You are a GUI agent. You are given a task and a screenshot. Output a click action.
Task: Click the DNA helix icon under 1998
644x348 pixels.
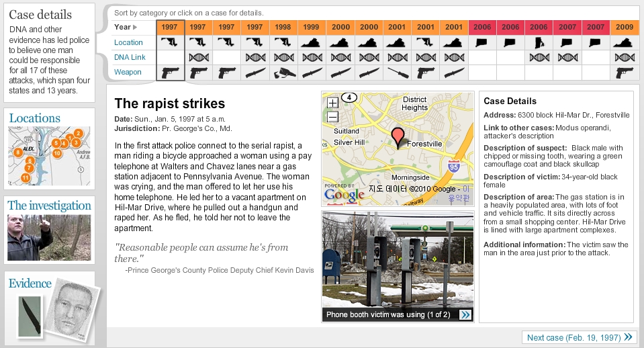[x=284, y=58]
